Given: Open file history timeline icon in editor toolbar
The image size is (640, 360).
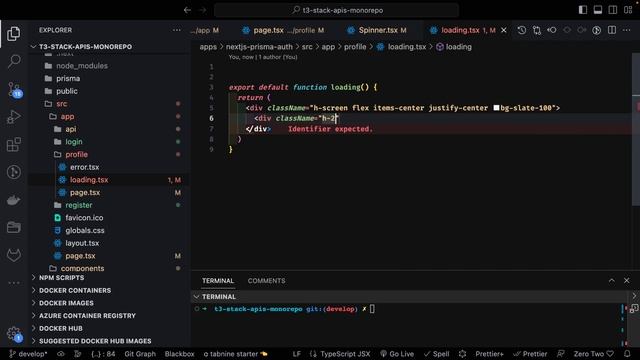Looking at the screenshot, I should tap(522, 30).
